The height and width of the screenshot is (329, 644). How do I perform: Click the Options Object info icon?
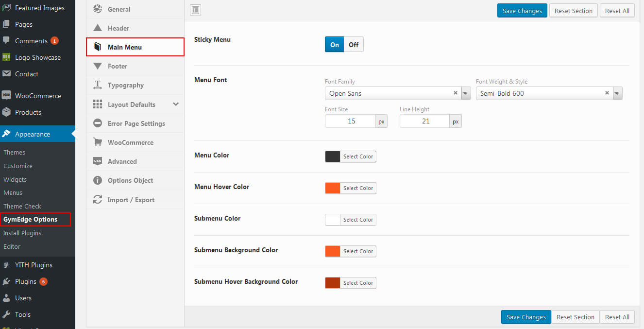pos(98,180)
